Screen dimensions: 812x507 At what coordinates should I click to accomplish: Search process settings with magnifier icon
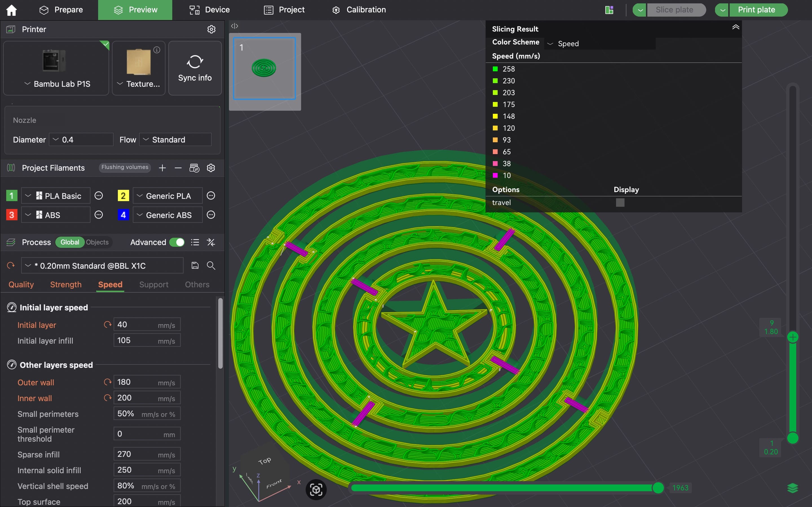click(x=211, y=266)
